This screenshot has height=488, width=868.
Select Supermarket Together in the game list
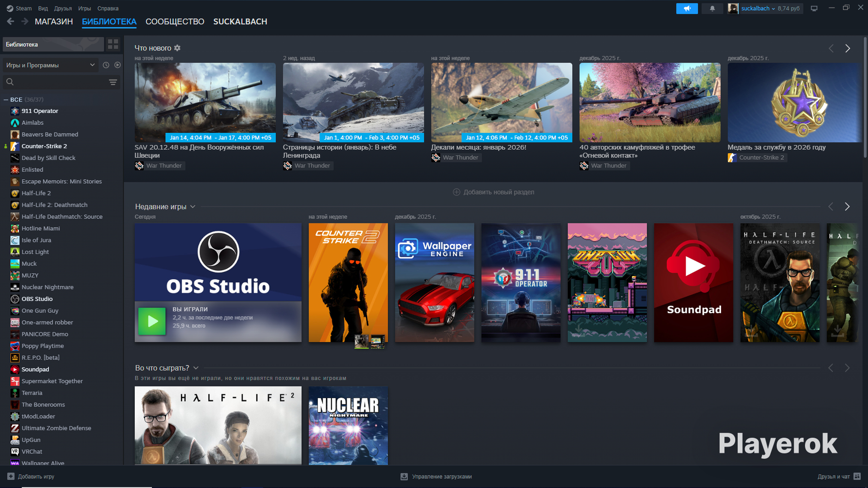(52, 381)
